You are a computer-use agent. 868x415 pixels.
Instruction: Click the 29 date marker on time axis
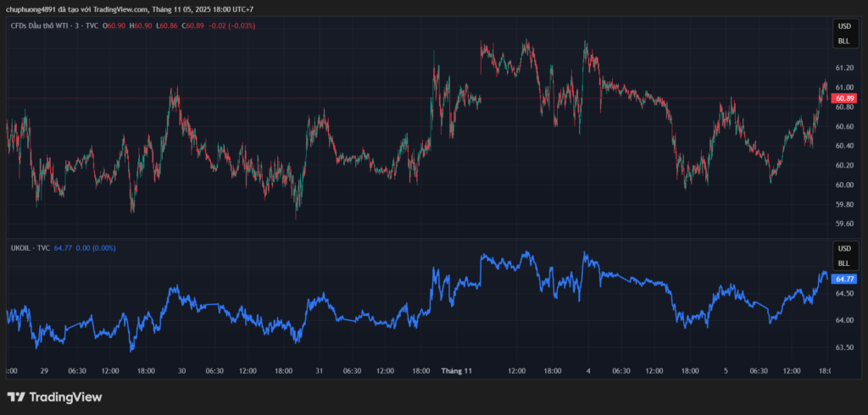pos(43,371)
